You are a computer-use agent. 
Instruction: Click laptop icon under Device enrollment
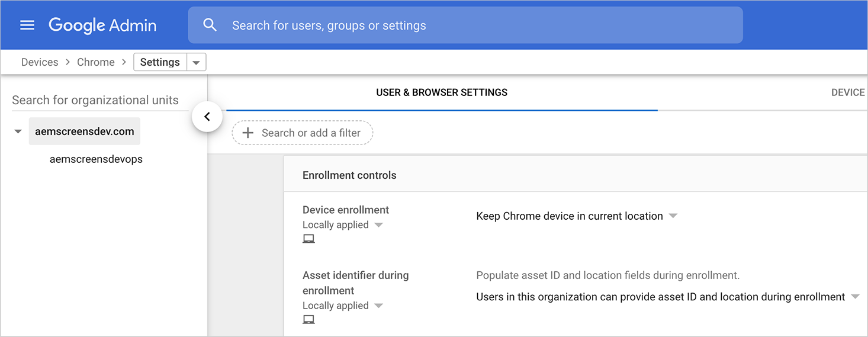308,239
